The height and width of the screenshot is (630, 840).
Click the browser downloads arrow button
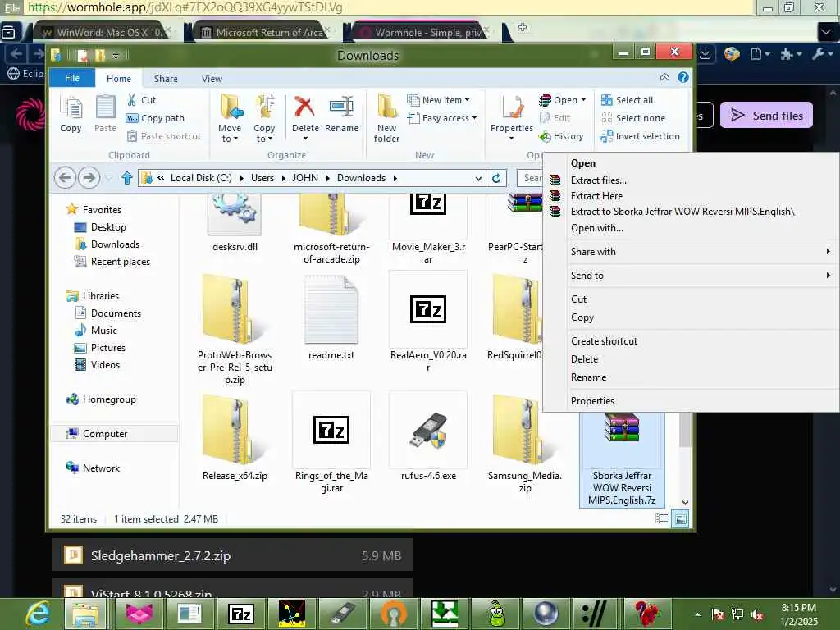[x=705, y=54]
